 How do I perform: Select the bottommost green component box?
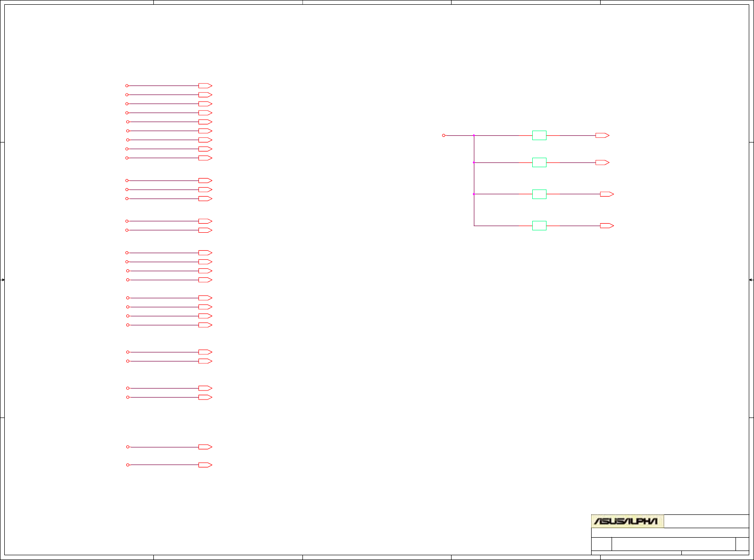[x=539, y=226]
